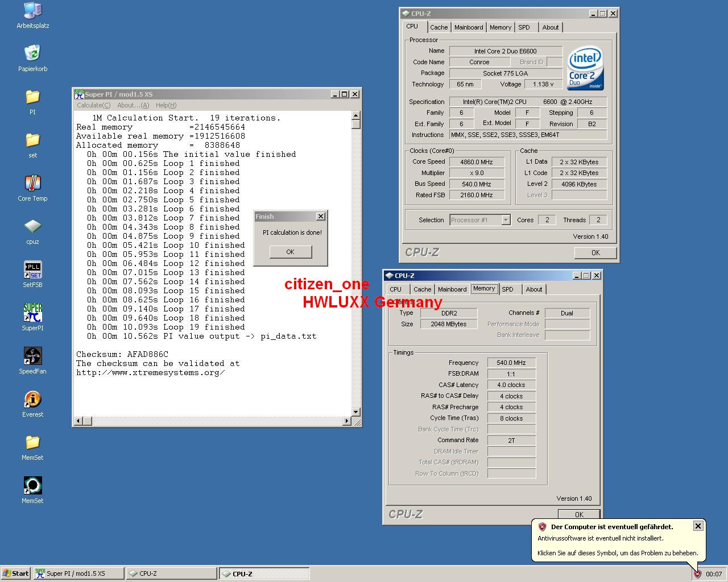Click the Memory CPU-Z window title icon
Image resolution: width=728 pixels, height=582 pixels.
pos(389,275)
